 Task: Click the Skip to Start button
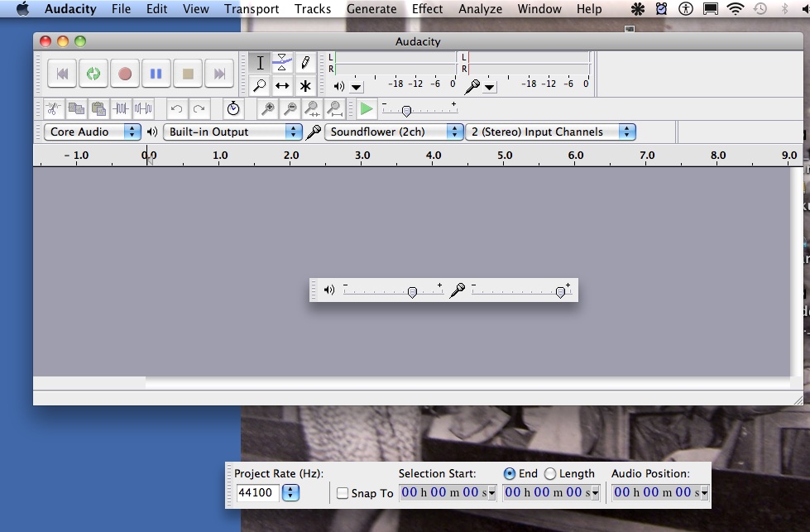[62, 74]
